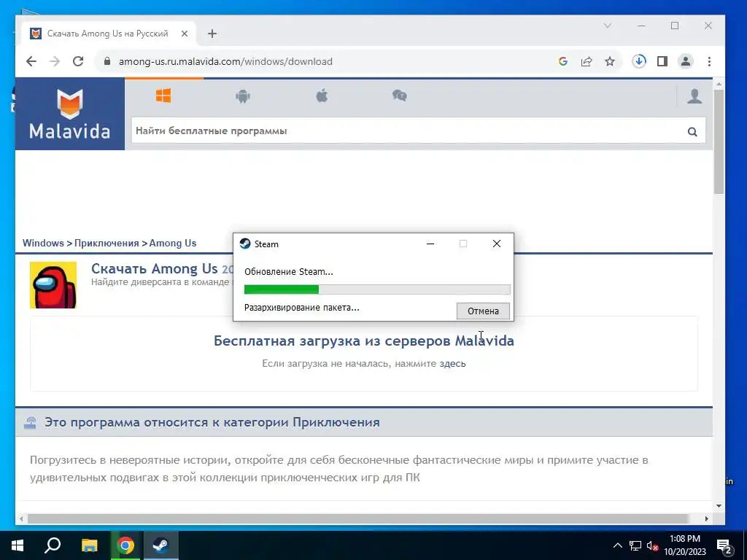Click the Among Us red crewmate thumbnail
Viewport: 747px width, 560px height.
coord(53,285)
